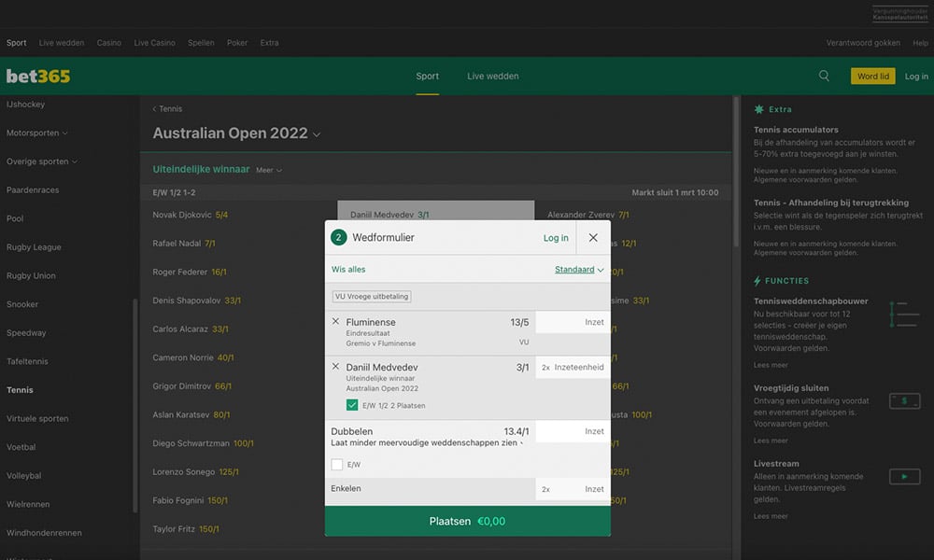Viewport: 934px width, 560px height.
Task: Open Help link at top right
Action: pyautogui.click(x=920, y=43)
